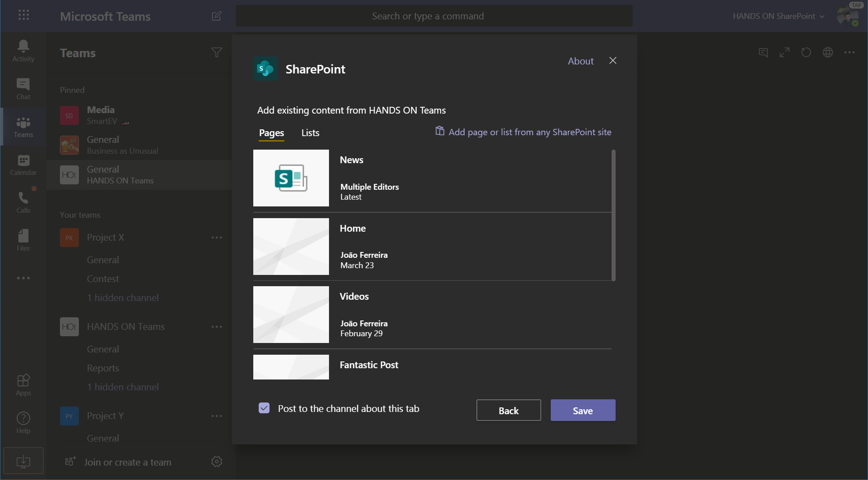Click the refresh tab icon at top right
Screen dimensions: 868x480
pos(806,53)
